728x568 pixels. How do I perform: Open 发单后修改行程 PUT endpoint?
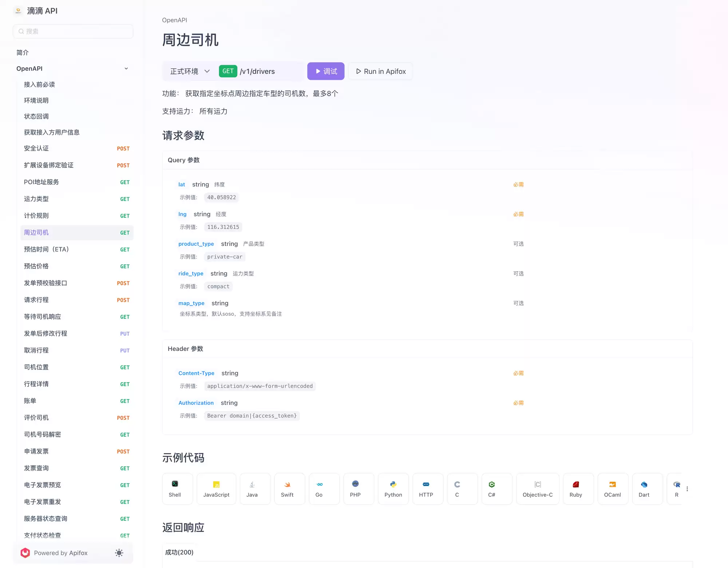77,334
